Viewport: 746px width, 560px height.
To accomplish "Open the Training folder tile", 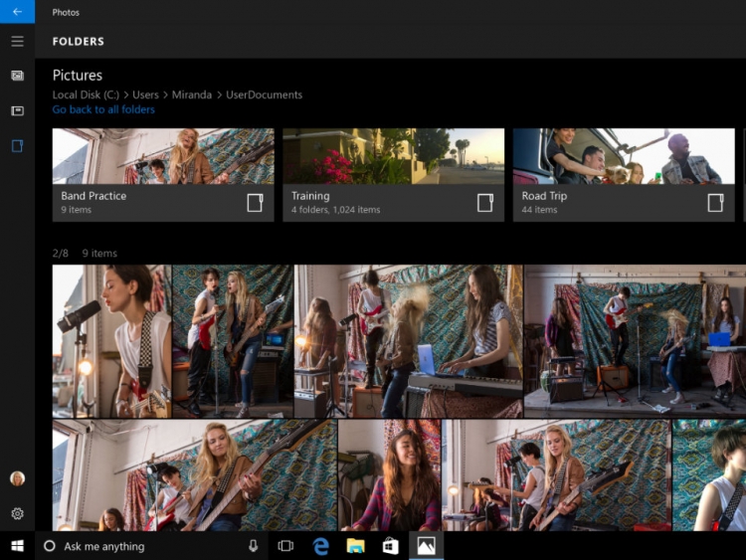I will (393, 175).
